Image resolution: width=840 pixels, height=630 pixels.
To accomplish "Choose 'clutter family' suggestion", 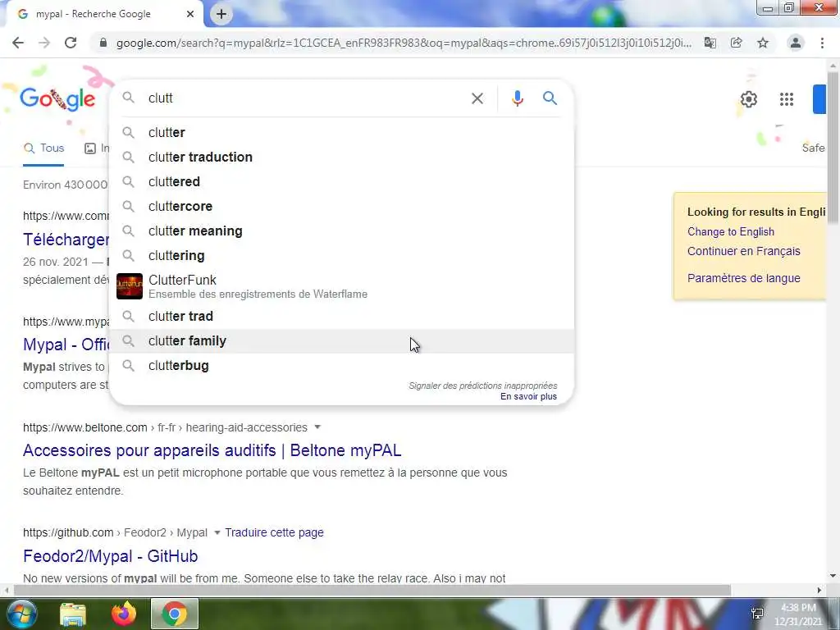I will coord(341,340).
